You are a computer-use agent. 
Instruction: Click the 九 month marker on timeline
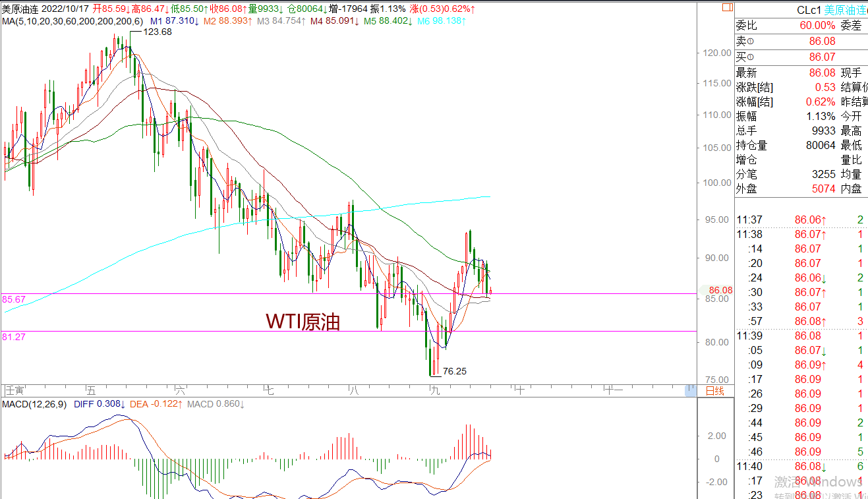tap(434, 391)
